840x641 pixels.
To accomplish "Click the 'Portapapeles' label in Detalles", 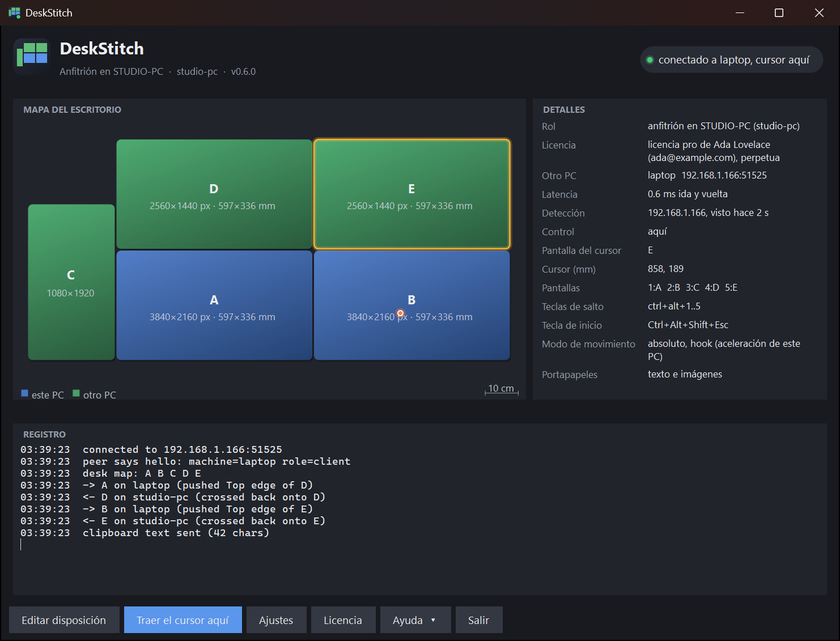I will (570, 375).
